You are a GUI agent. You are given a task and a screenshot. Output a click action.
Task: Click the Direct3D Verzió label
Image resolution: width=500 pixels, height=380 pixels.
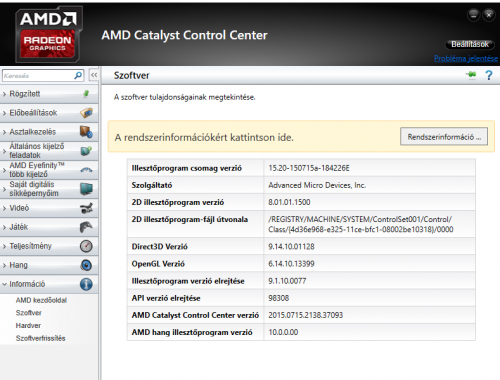tap(159, 246)
